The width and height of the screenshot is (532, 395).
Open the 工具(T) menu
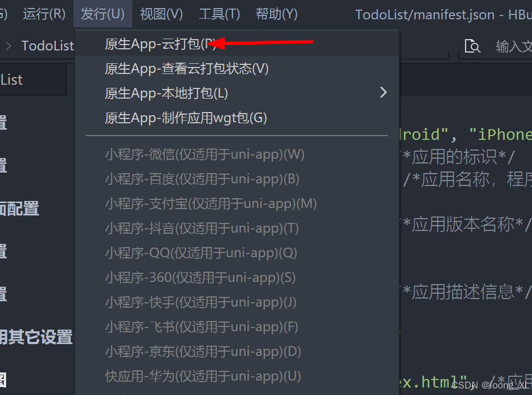pyautogui.click(x=220, y=14)
